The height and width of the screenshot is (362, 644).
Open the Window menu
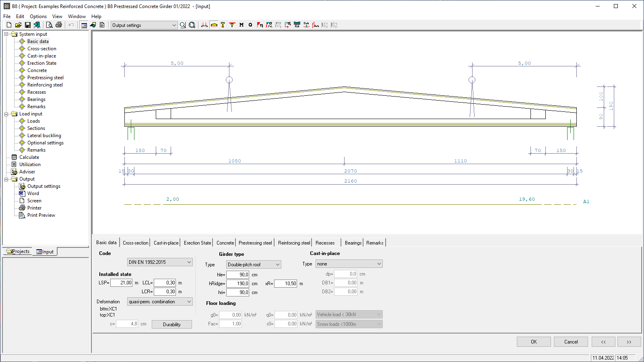tap(76, 16)
